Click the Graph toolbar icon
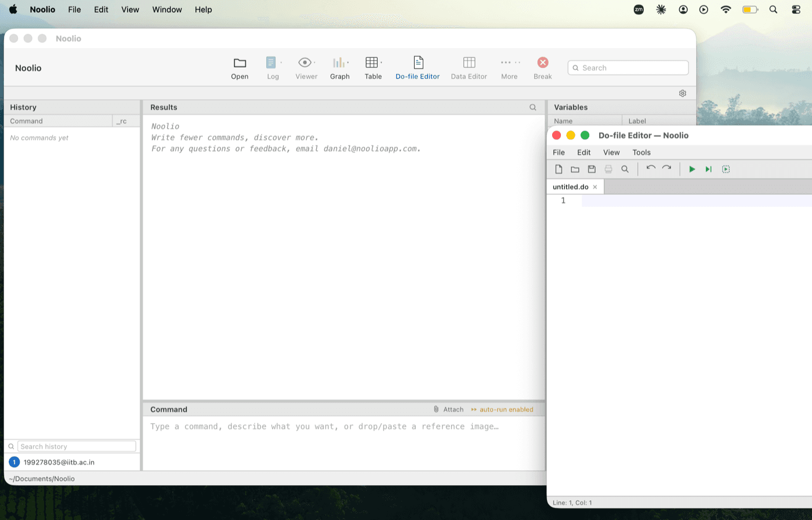 point(338,63)
